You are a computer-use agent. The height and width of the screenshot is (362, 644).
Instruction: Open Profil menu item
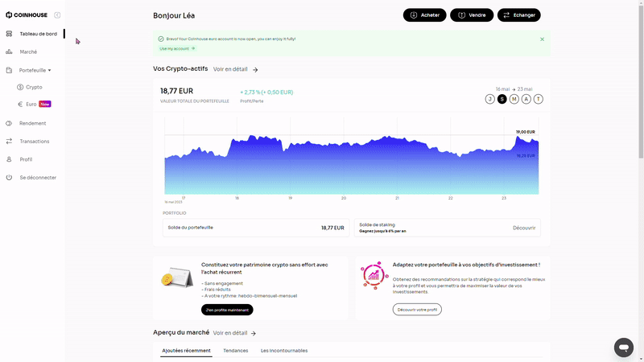(x=26, y=159)
